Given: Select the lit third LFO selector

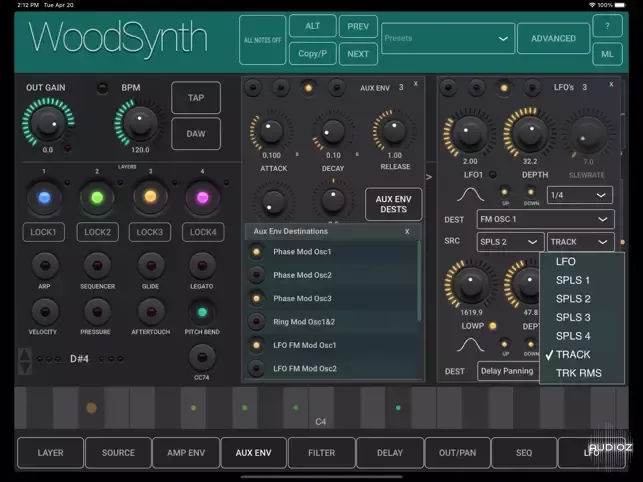Looking at the screenshot, I should pyautogui.click(x=504, y=88).
